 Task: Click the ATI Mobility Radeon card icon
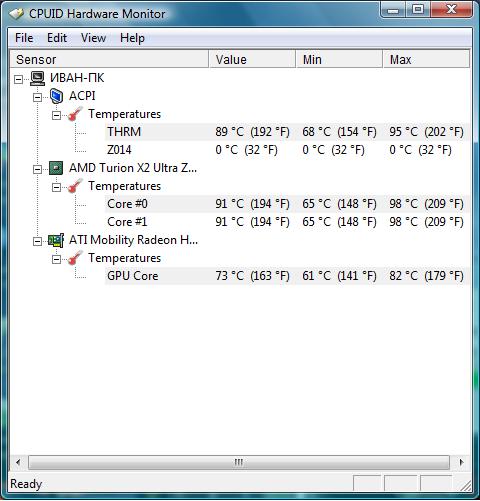coord(56,240)
